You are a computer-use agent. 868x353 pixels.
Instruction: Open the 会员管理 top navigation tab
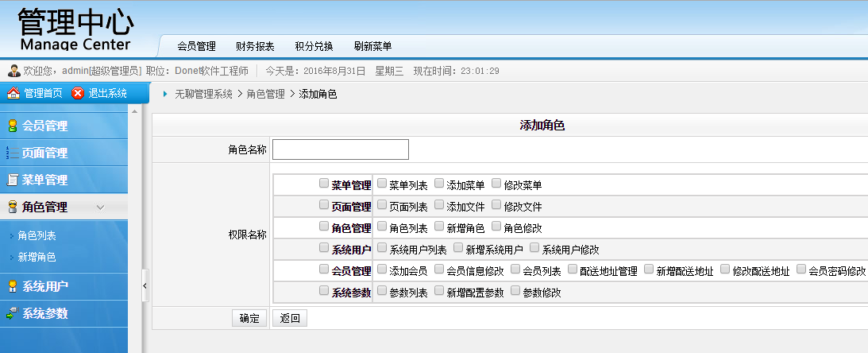[x=196, y=47]
